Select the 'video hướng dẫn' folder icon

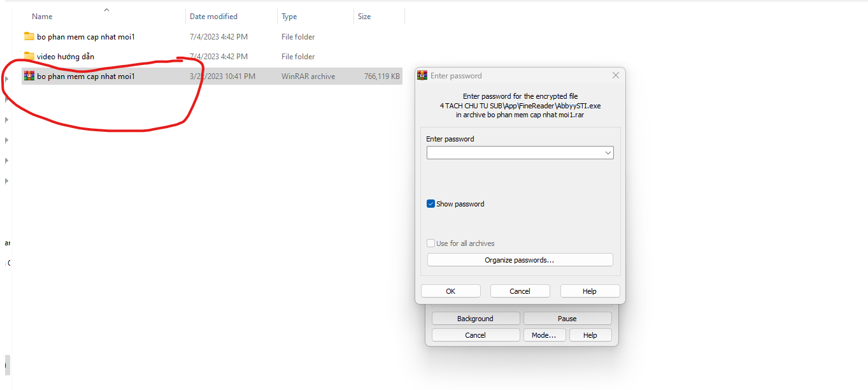tap(29, 56)
